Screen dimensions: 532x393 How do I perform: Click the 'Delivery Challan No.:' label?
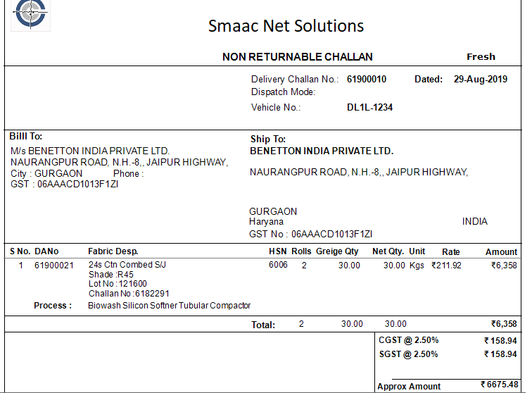click(x=295, y=79)
